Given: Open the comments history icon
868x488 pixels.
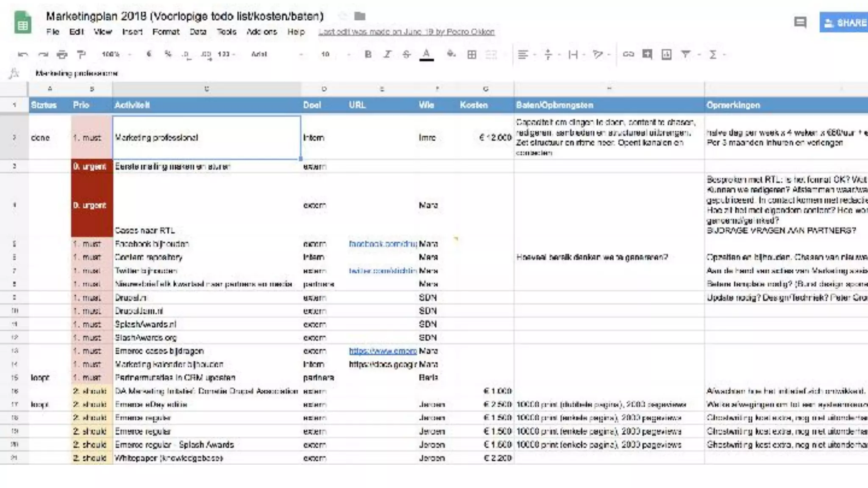Looking at the screenshot, I should pyautogui.click(x=800, y=22).
